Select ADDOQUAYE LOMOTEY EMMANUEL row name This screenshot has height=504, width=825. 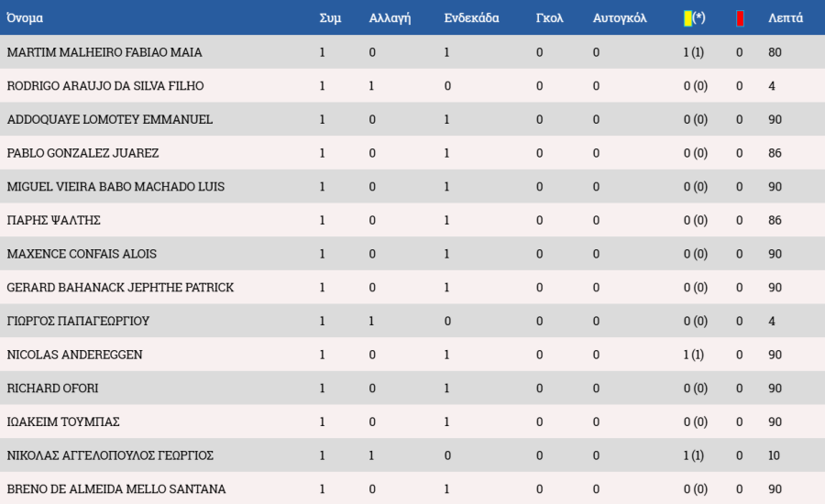tap(109, 119)
